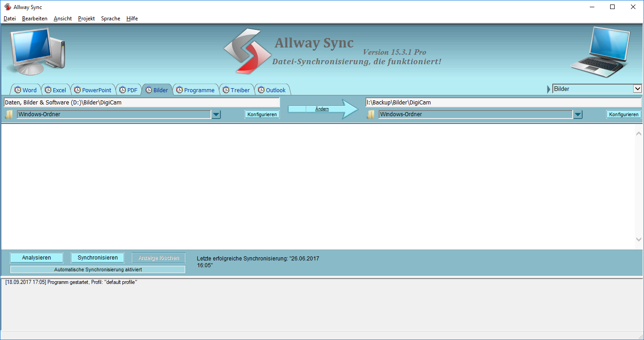Click the clock icon on PowerPoint tab
Image resolution: width=644 pixels, height=340 pixels.
pos(77,90)
